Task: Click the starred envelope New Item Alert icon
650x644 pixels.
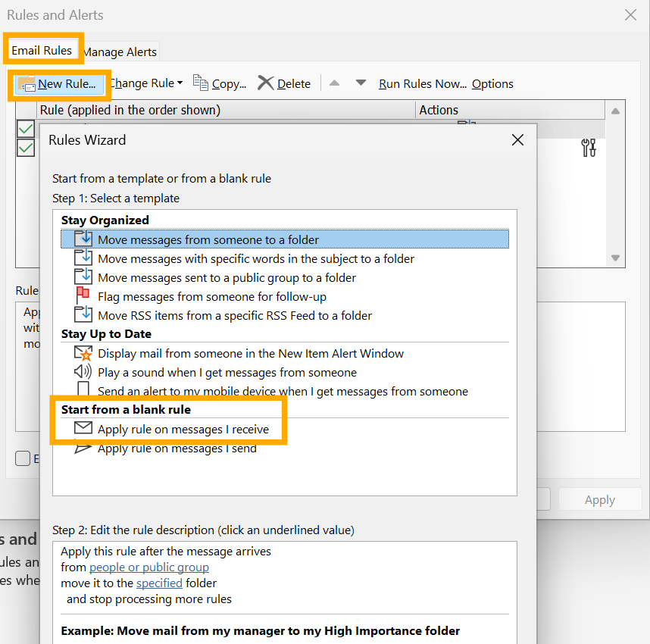Action: coord(83,353)
